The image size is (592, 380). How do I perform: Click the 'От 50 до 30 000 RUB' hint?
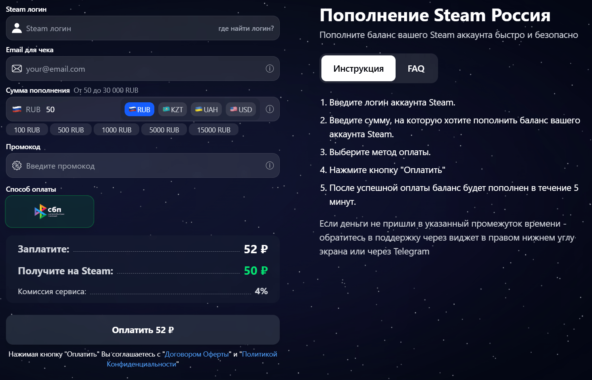106,90
